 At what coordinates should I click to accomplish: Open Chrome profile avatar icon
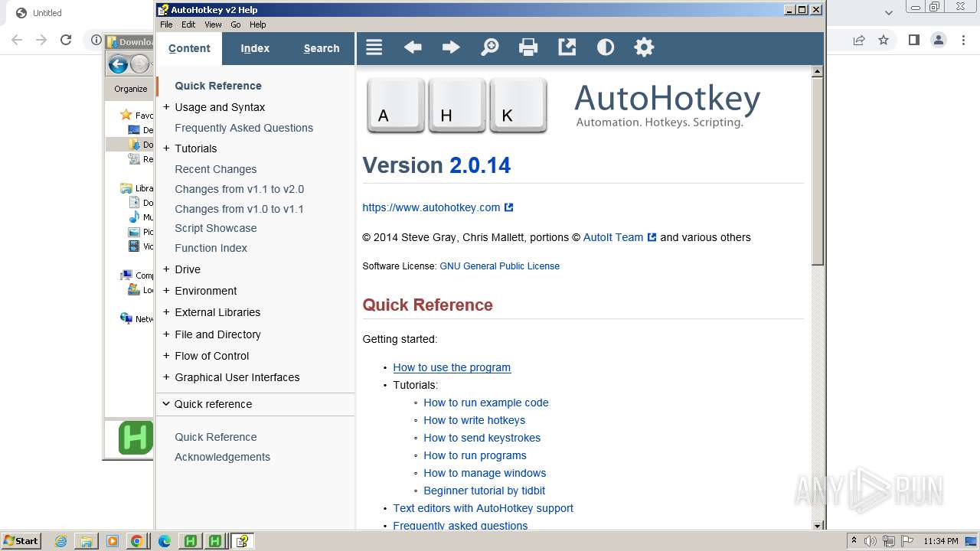(939, 40)
